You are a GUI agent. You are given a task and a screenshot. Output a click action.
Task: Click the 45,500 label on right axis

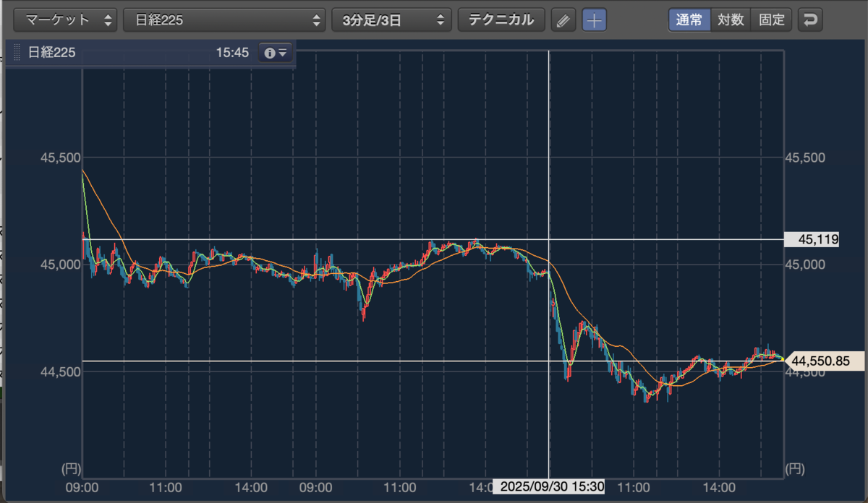(x=804, y=158)
